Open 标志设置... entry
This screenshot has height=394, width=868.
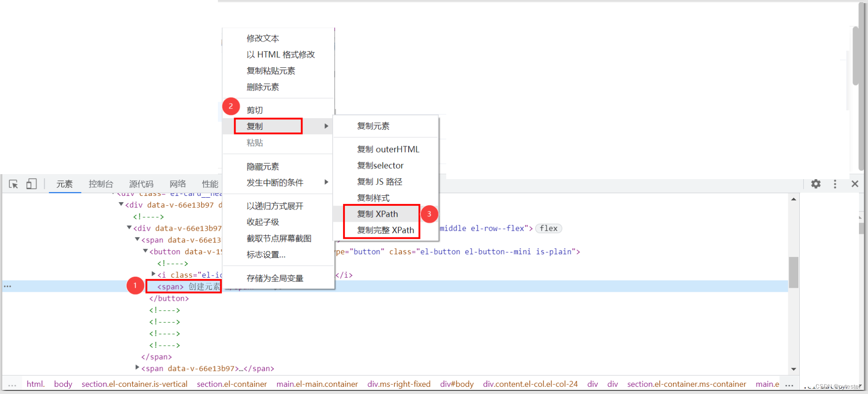click(x=278, y=255)
